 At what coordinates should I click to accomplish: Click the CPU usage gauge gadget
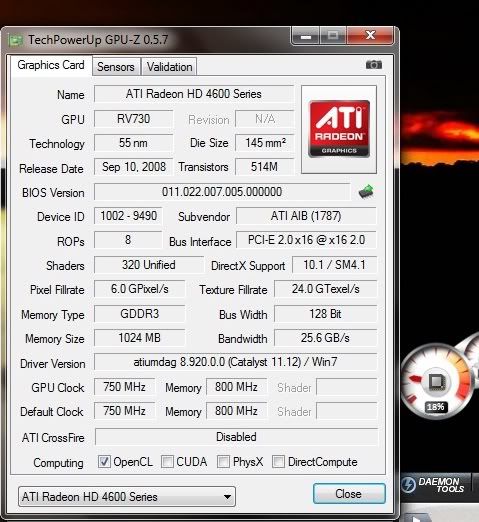(436, 382)
